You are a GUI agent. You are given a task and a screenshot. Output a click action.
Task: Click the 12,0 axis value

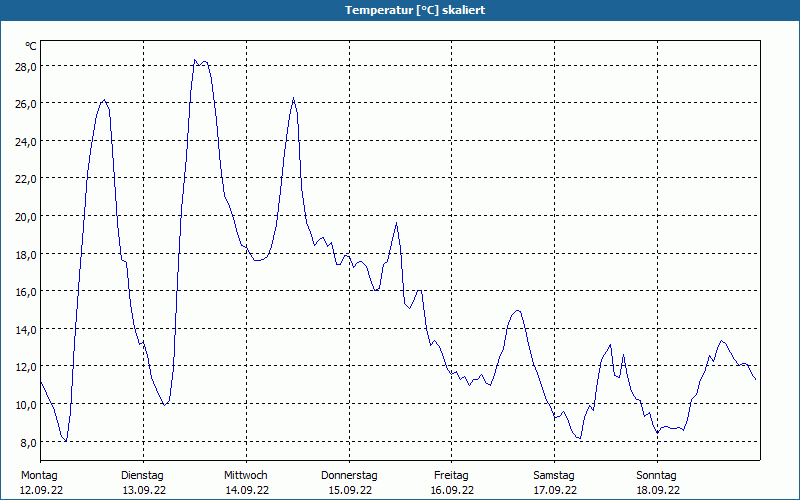click(26, 367)
